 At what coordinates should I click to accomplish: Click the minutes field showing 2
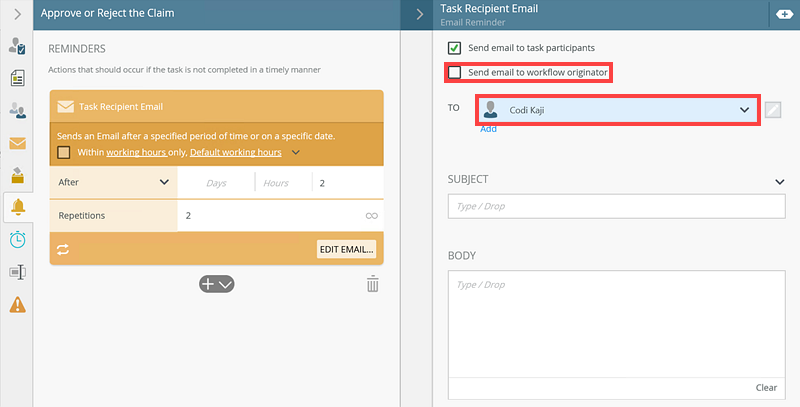point(347,183)
